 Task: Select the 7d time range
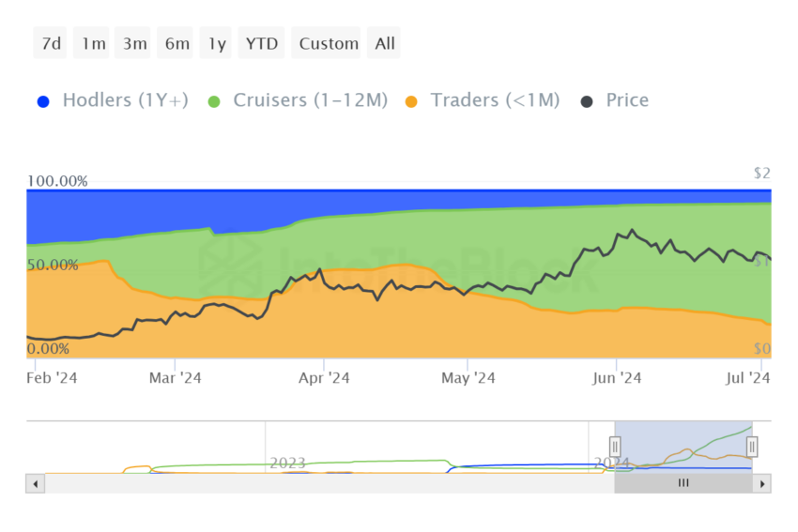point(51,43)
